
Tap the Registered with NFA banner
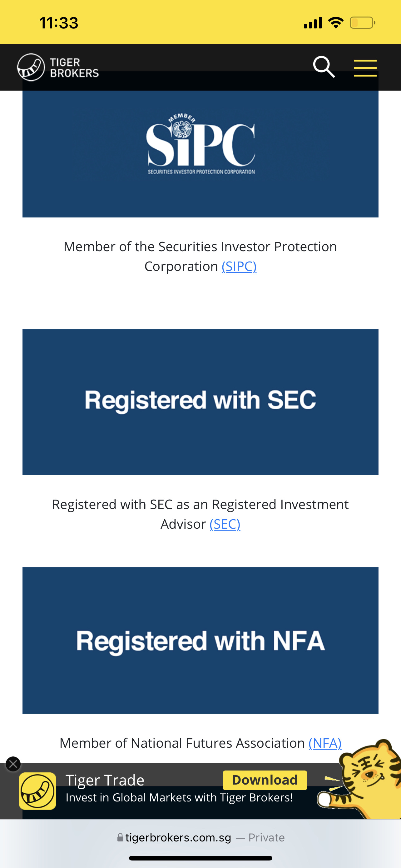click(x=200, y=640)
